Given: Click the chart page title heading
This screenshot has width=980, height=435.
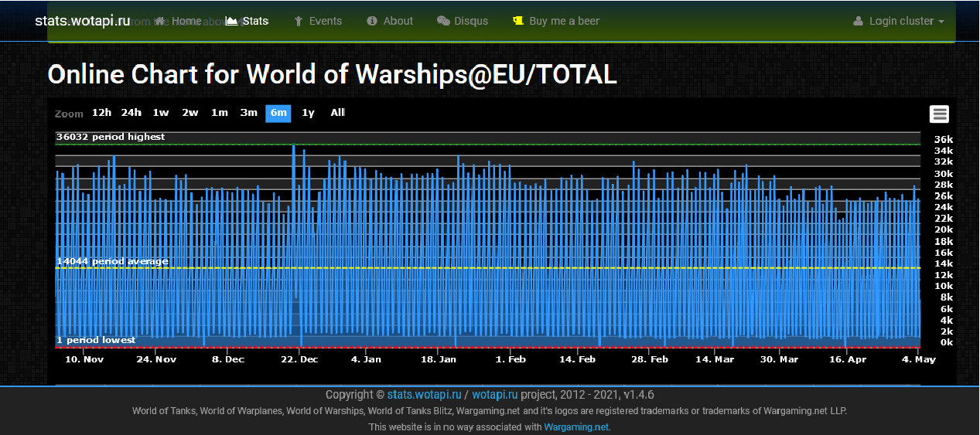Looking at the screenshot, I should [x=333, y=74].
